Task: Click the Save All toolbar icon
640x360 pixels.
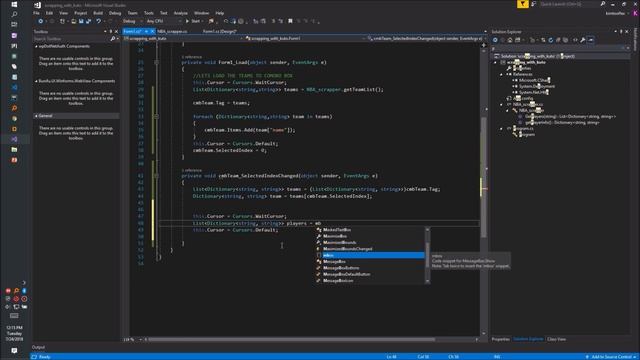Action: 88,21
